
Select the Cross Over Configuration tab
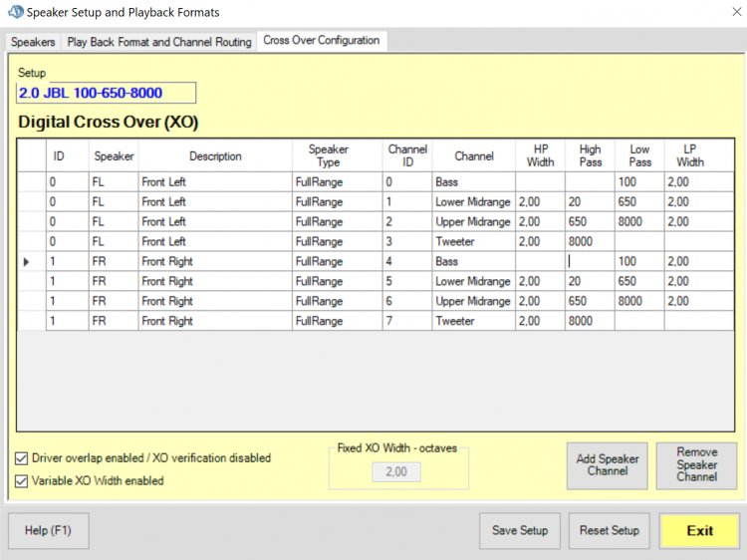pyautogui.click(x=321, y=41)
